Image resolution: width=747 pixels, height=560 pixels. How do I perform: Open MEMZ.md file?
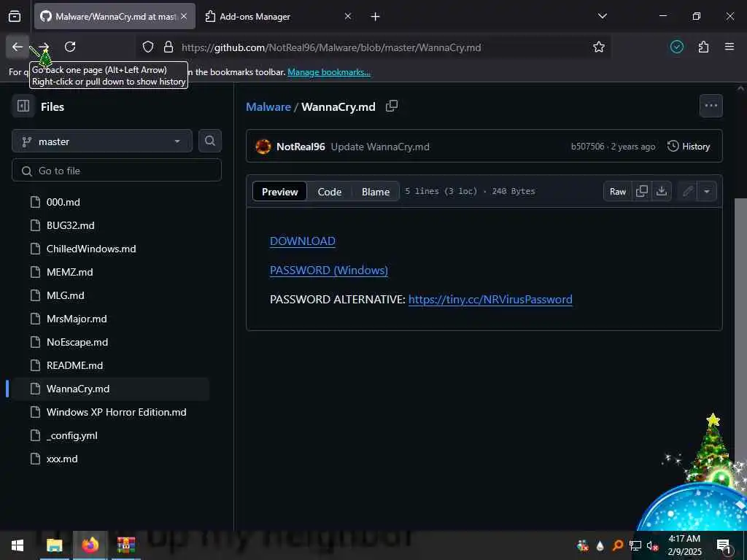point(69,272)
